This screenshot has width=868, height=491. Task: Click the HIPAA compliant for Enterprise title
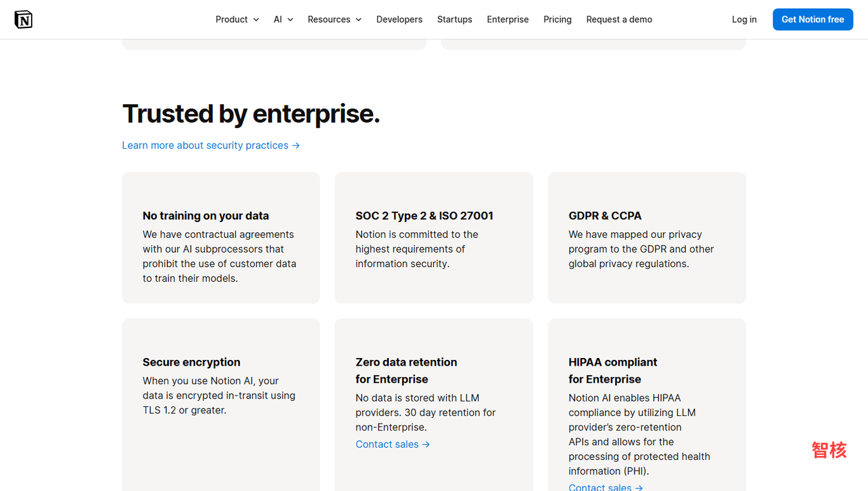(613, 371)
